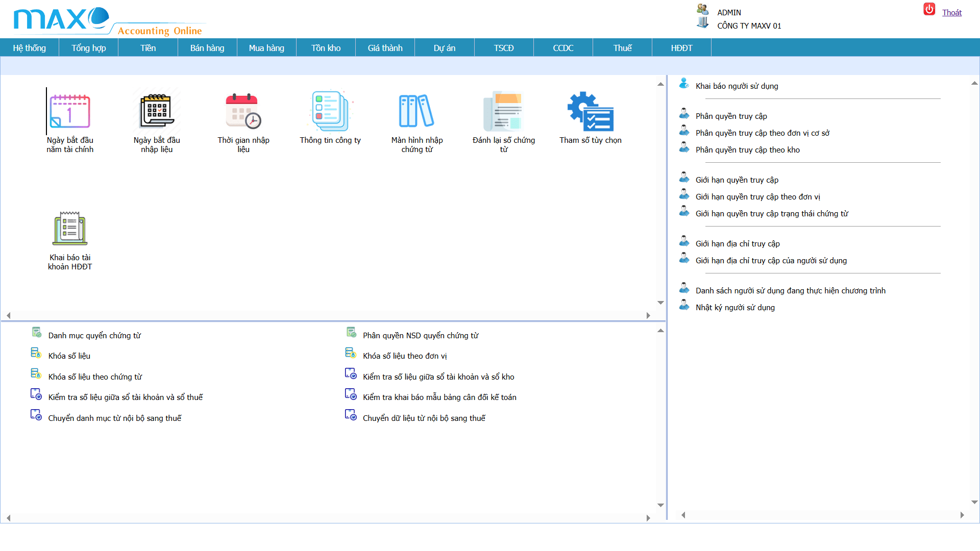Open the Thuế menu
This screenshot has width=980, height=551.
pos(623,48)
